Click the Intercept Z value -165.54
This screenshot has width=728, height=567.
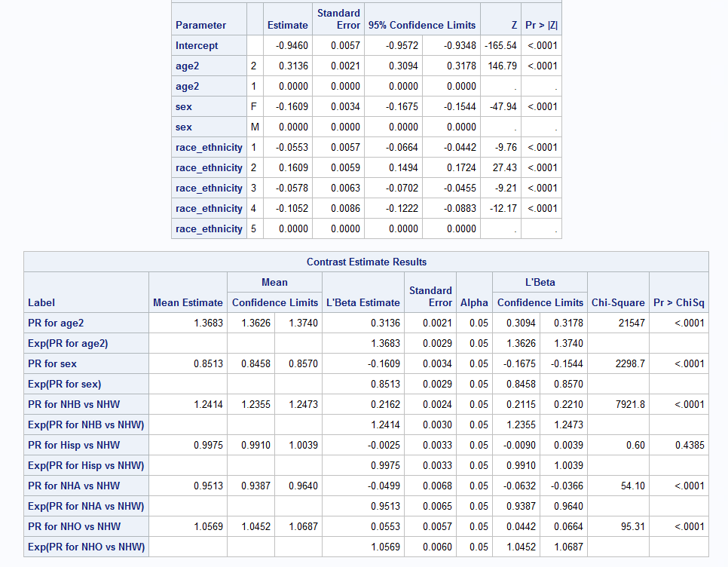(x=501, y=45)
